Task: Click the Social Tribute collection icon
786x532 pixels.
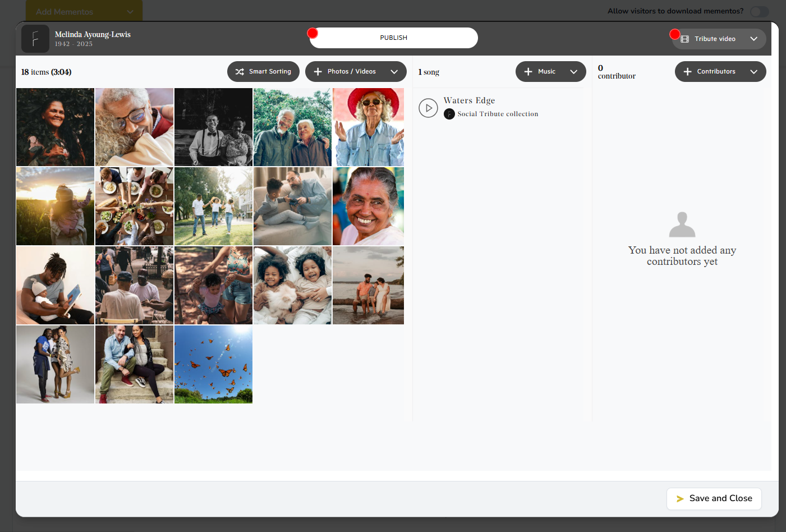Action: coord(449,114)
